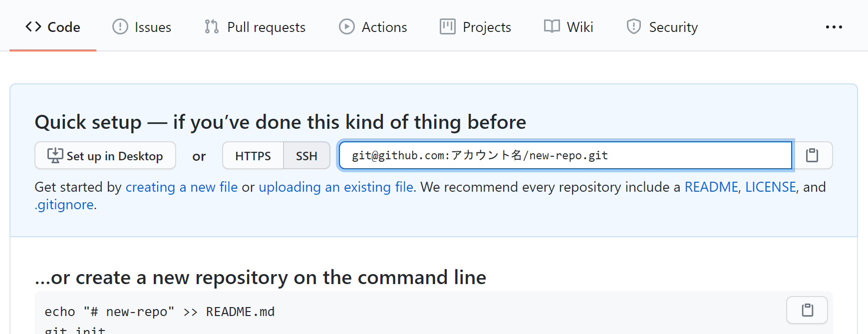Open the .gitignore link
The image size is (868, 334).
click(x=64, y=205)
